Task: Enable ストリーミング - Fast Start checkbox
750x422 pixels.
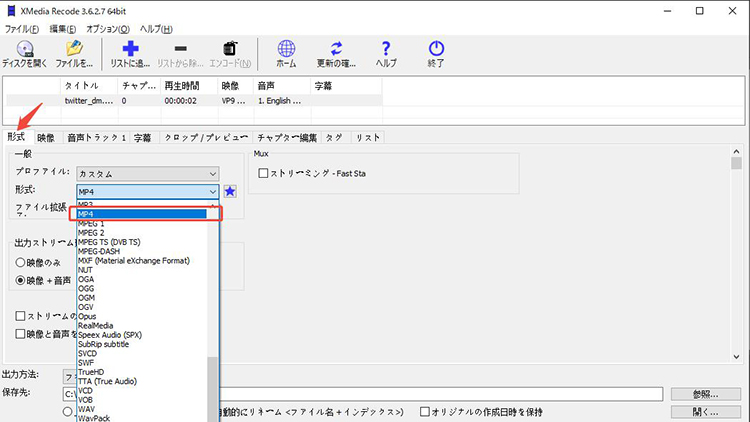Action: coord(263,173)
